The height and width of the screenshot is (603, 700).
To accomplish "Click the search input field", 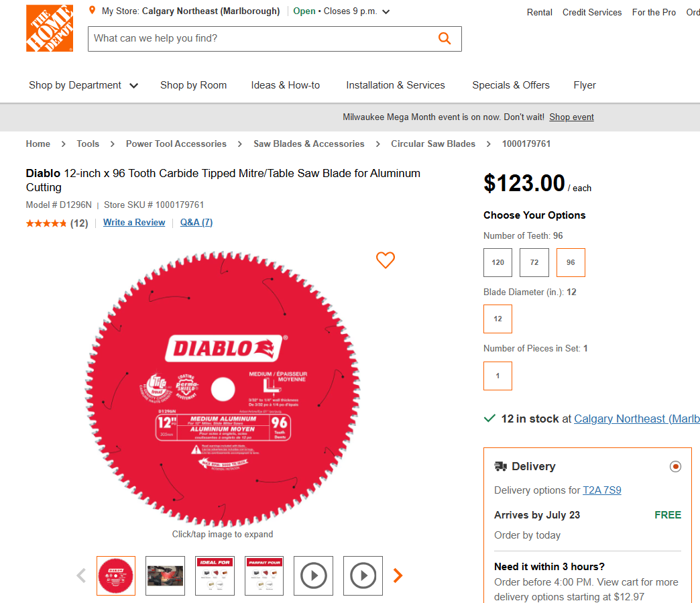I will coord(261,38).
